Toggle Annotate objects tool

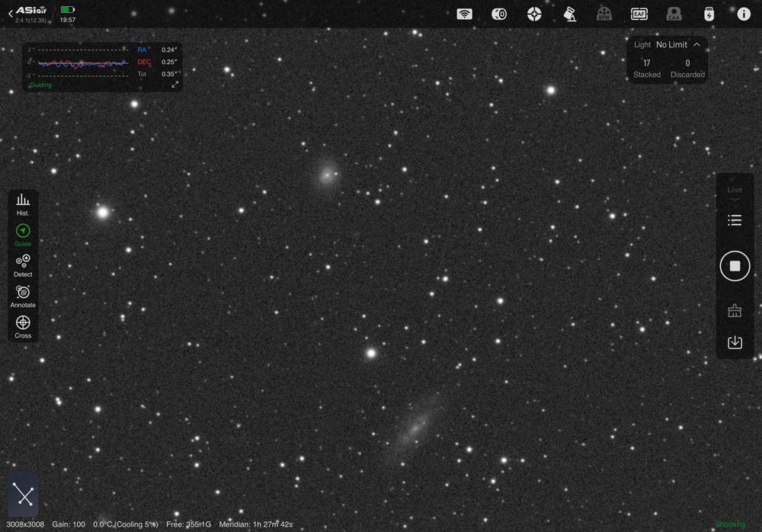23,296
